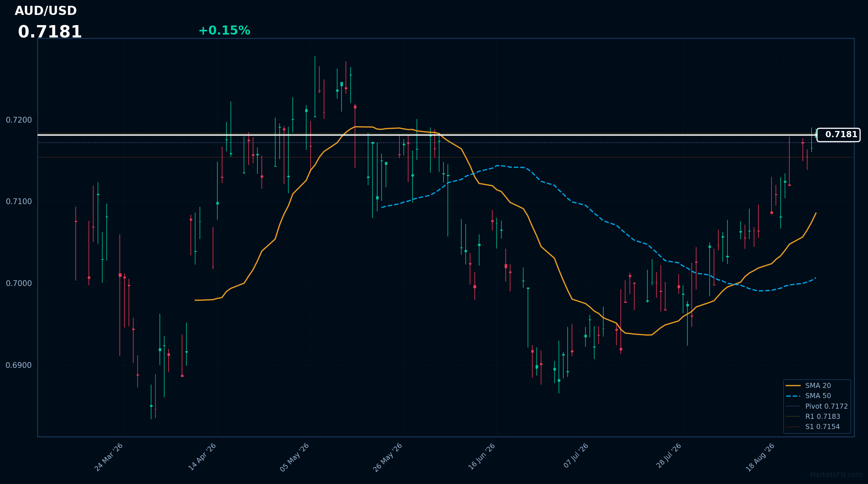Select SMA 50 legend entry
Viewport: 868px width, 484px height.
point(818,396)
